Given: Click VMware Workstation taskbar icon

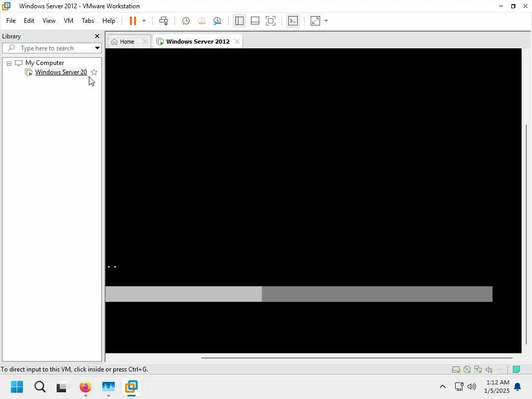Looking at the screenshot, I should [131, 387].
